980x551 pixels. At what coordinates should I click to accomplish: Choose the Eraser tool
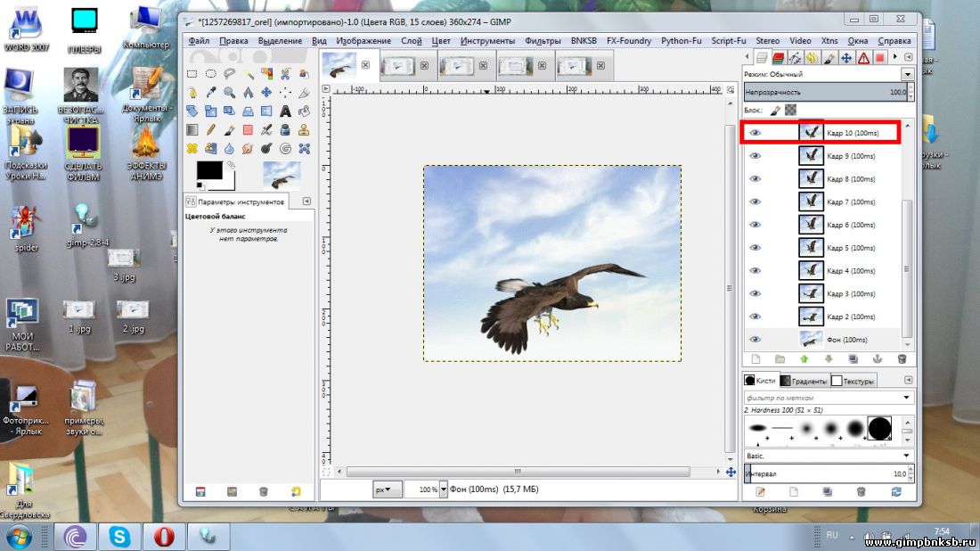[x=248, y=130]
